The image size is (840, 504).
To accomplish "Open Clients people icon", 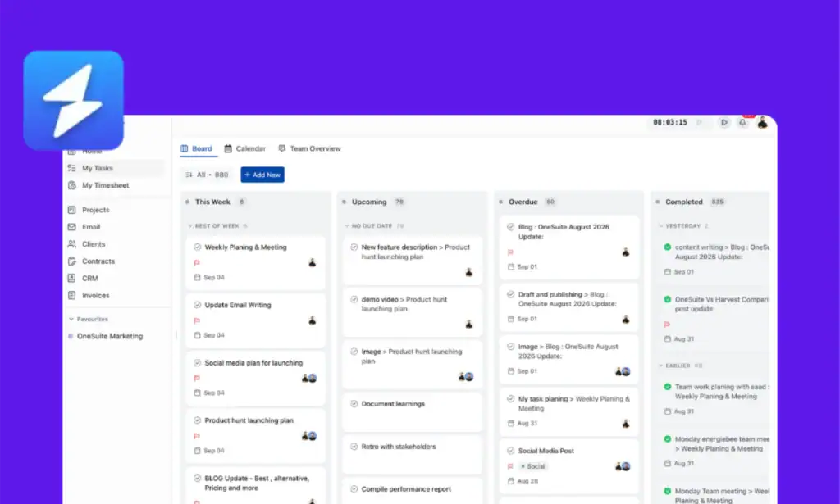I will click(x=72, y=244).
